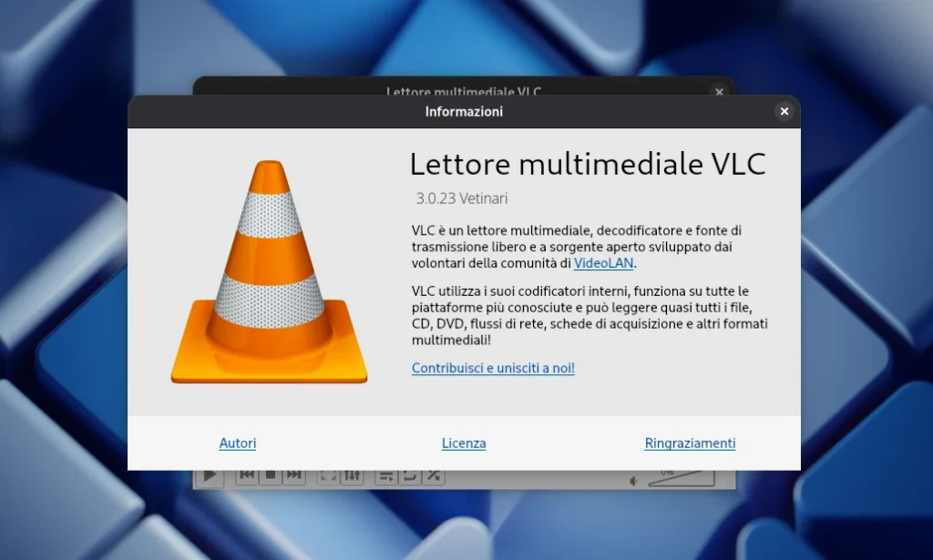Open the extended settings equalizer icon
Viewport: 933px width, 560px height.
coord(353,474)
